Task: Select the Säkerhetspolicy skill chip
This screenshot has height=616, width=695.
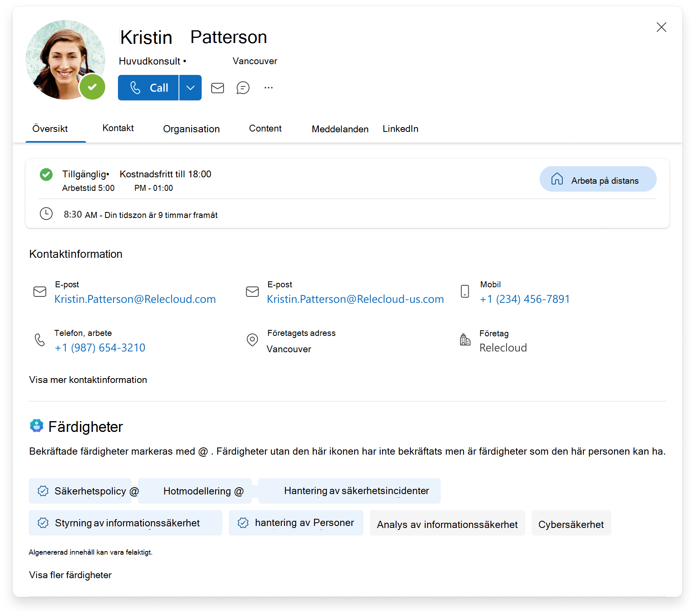Action: click(x=80, y=491)
